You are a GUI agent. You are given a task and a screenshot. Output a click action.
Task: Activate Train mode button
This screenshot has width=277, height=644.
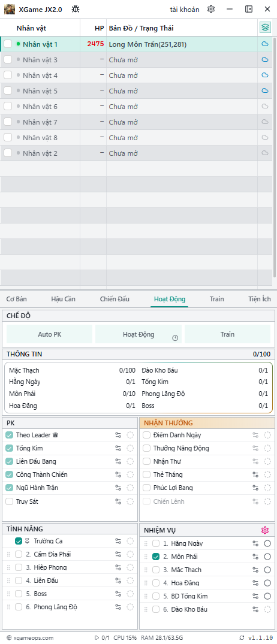click(227, 334)
